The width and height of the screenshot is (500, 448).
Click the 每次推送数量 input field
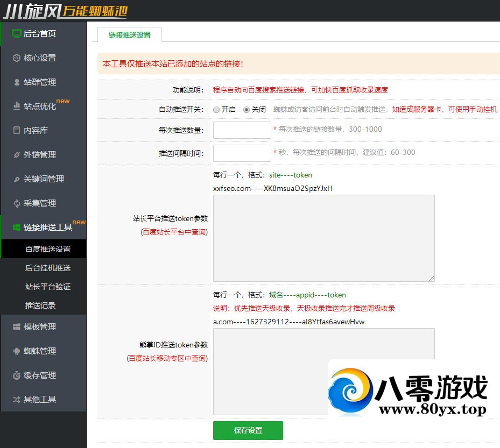click(x=242, y=130)
